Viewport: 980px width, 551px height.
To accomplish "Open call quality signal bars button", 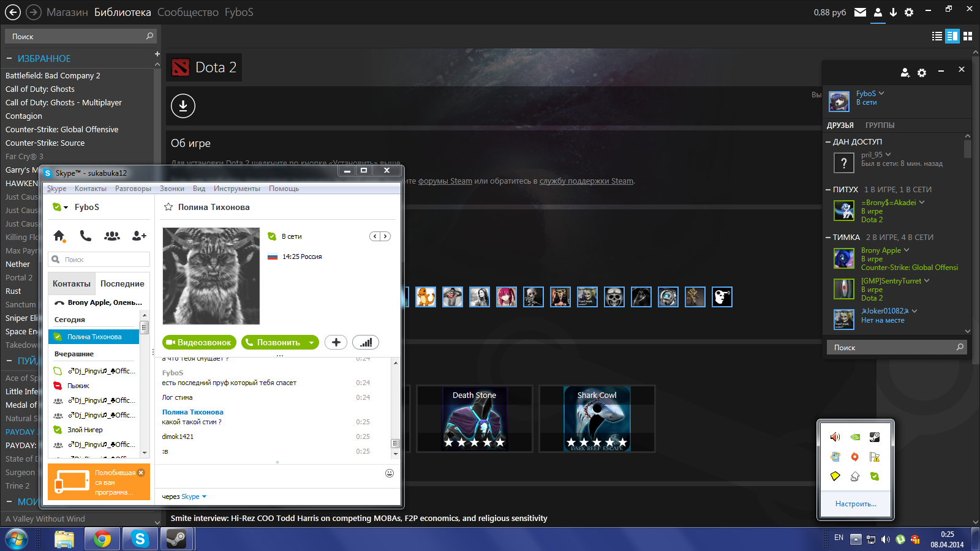I will tap(366, 342).
